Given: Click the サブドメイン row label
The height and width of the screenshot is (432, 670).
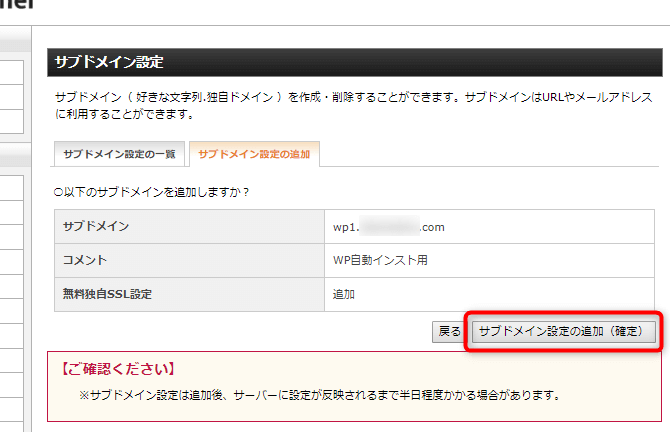Looking at the screenshot, I should (96, 227).
